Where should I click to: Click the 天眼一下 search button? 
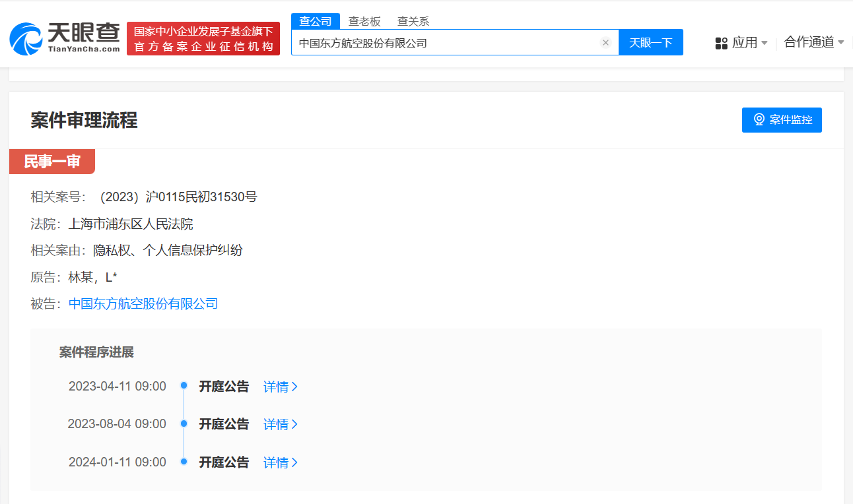[651, 42]
